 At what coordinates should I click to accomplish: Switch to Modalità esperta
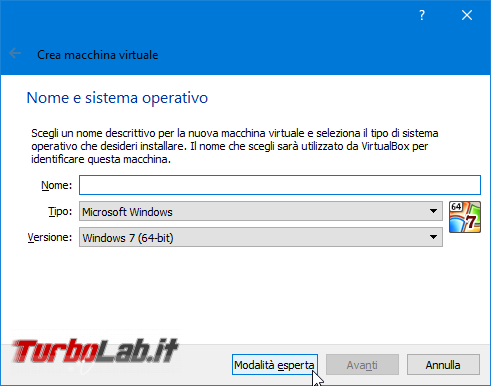(x=275, y=365)
